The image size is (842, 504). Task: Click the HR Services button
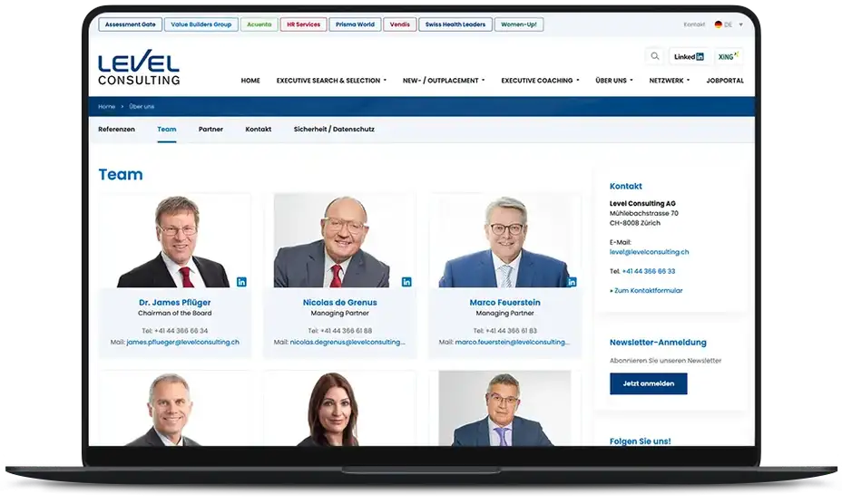303,24
